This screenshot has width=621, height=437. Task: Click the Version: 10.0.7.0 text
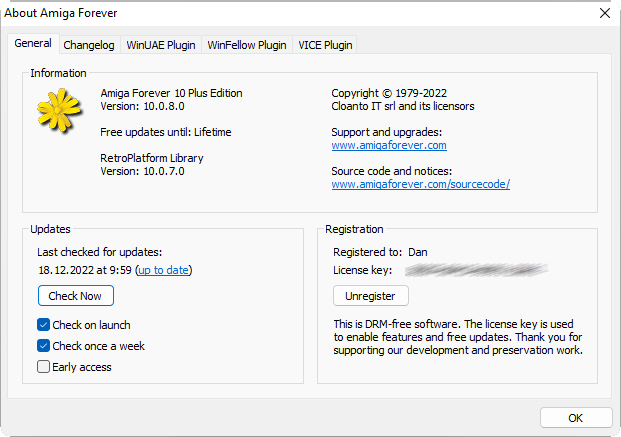pyautogui.click(x=142, y=171)
